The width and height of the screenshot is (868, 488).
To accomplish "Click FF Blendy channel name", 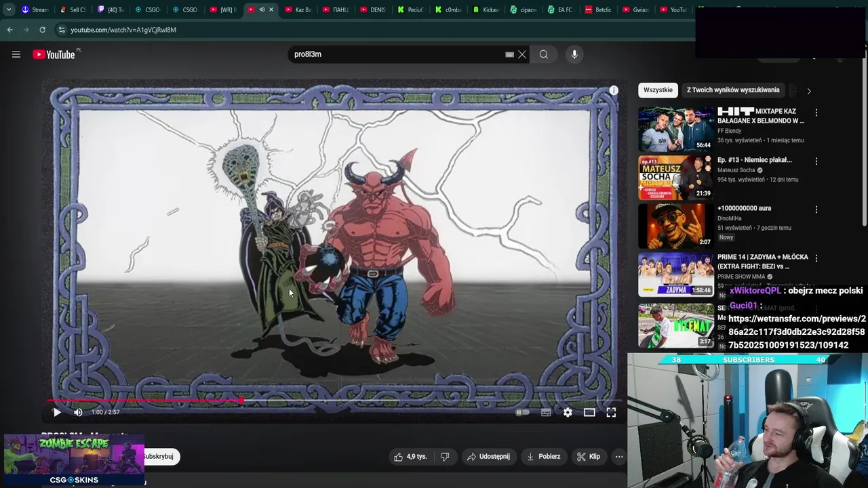I will pyautogui.click(x=730, y=131).
